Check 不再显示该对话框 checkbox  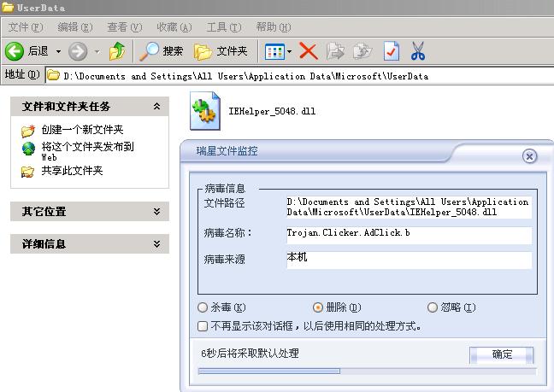203,325
